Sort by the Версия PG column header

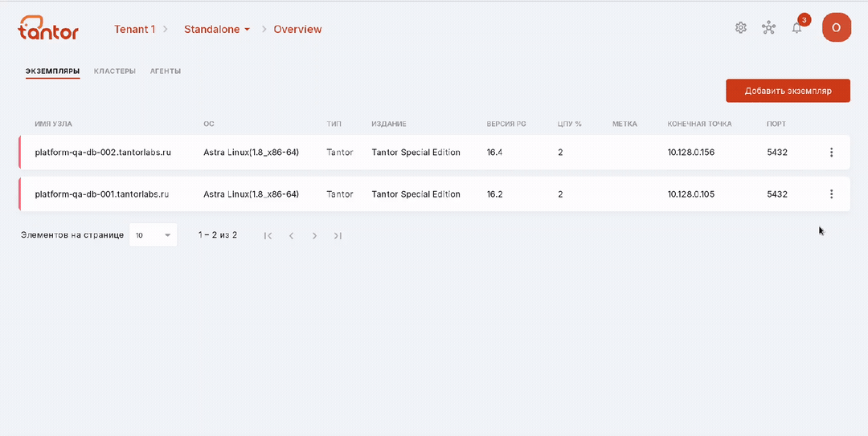(x=506, y=124)
